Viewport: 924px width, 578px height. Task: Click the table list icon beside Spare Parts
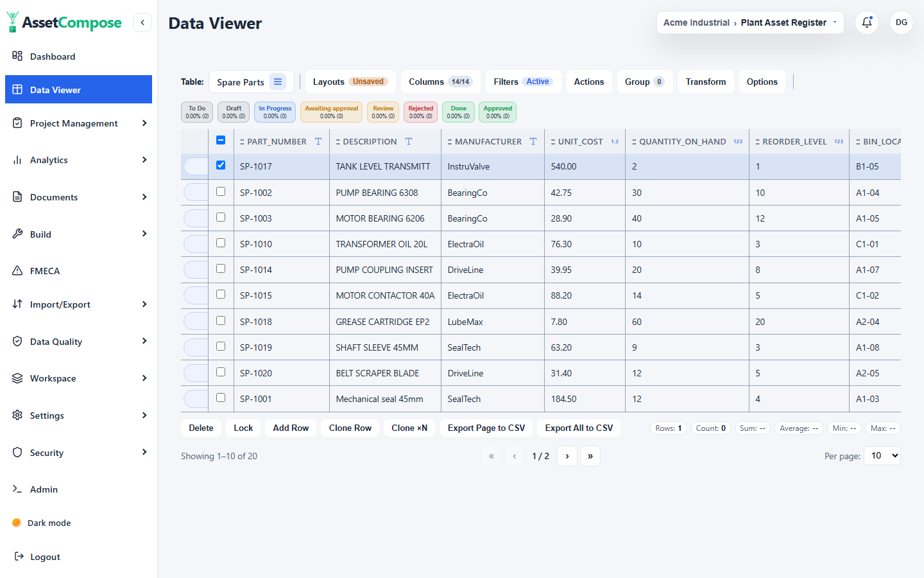tap(278, 82)
